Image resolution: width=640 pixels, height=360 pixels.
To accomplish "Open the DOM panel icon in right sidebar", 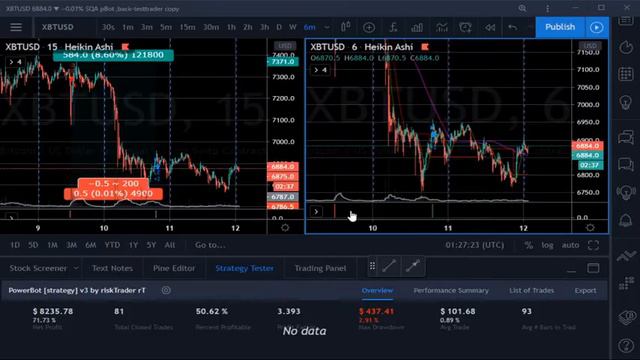I will [626, 283].
